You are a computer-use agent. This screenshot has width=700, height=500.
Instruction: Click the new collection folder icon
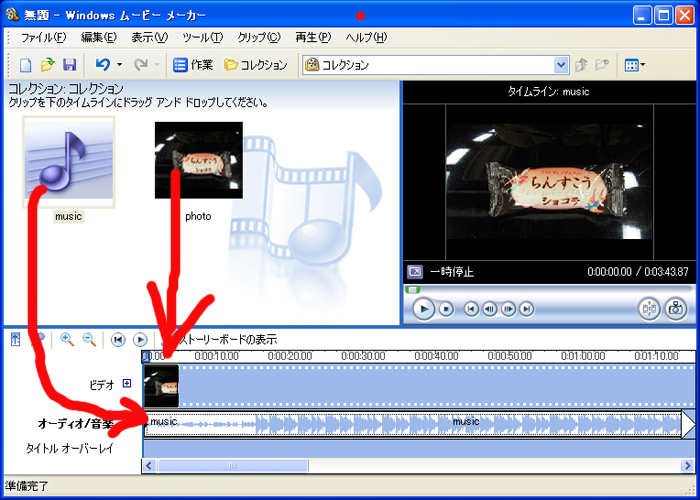tap(602, 65)
